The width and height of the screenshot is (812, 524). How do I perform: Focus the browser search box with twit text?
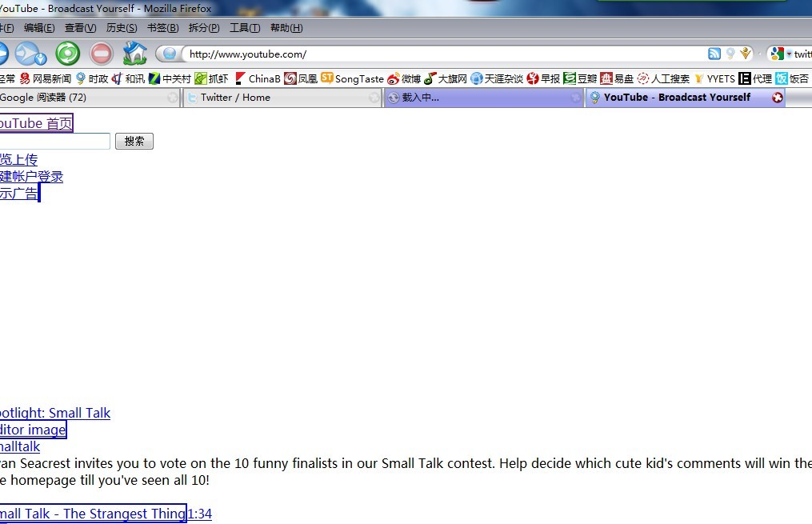click(x=802, y=54)
